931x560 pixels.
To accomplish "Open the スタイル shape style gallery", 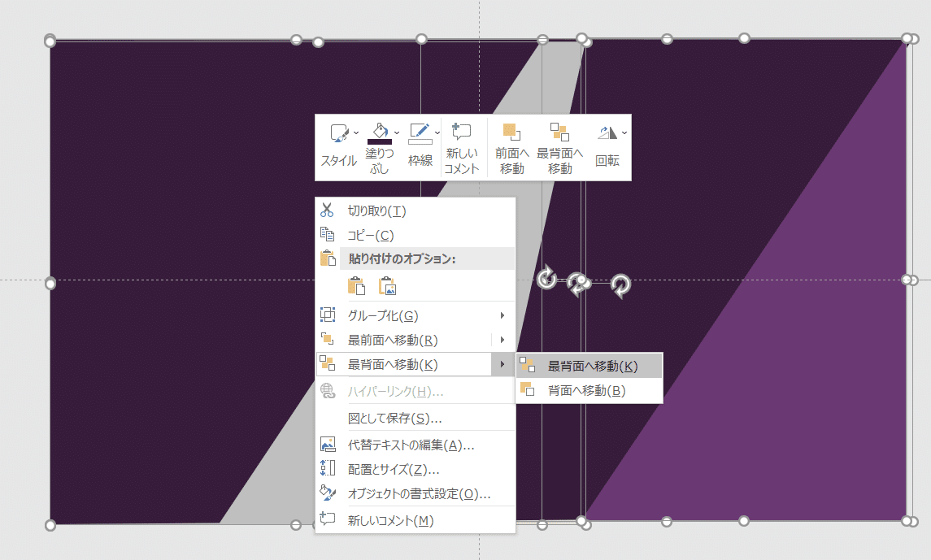I will [x=339, y=146].
